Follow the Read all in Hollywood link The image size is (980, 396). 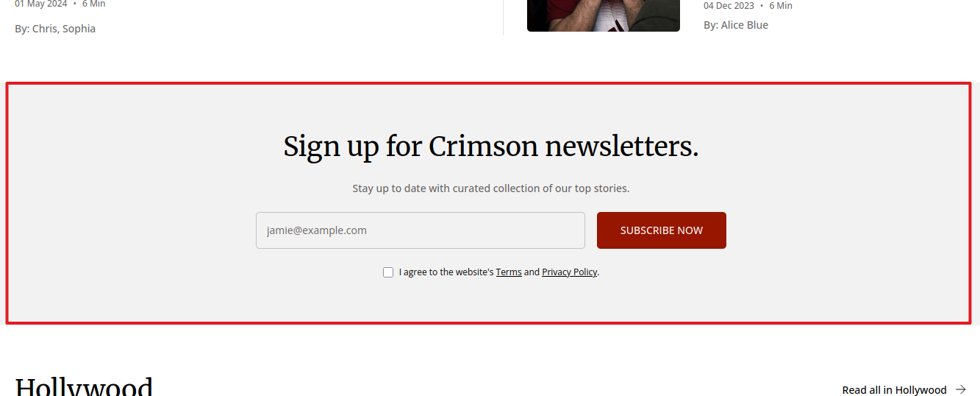pyautogui.click(x=894, y=390)
